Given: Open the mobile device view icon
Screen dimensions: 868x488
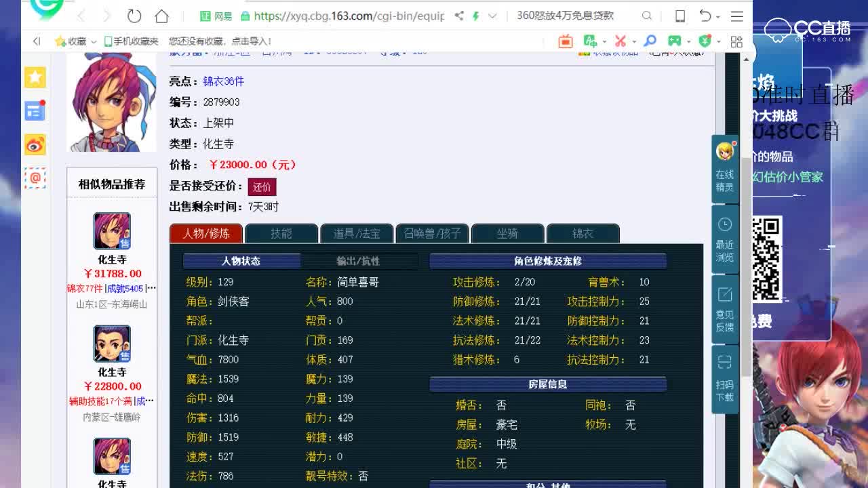Looking at the screenshot, I should tap(680, 16).
